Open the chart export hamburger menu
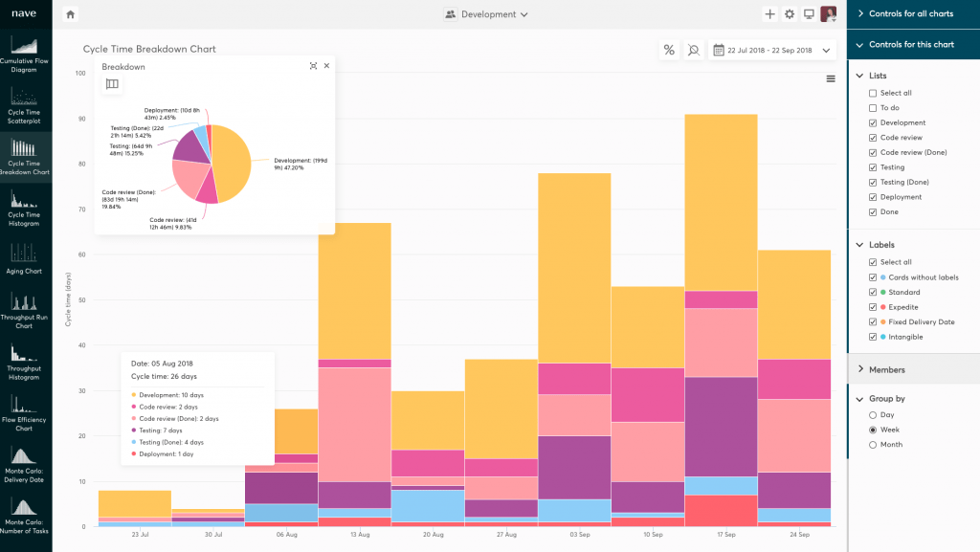 coord(830,78)
